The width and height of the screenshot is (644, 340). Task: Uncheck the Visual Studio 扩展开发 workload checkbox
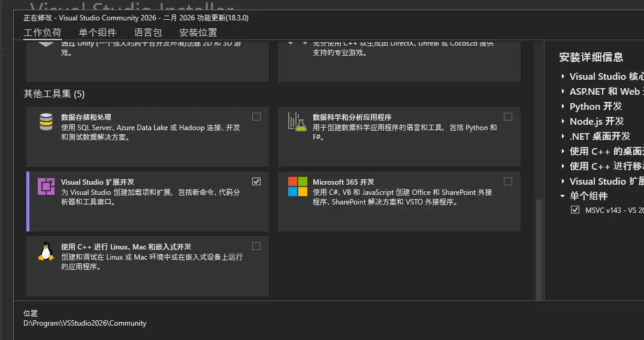tap(256, 181)
